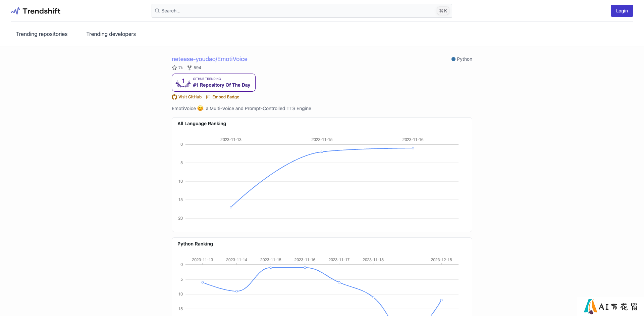Viewport: 644px width, 316px height.
Task: Click the Python Ranking heading
Action: pos(195,244)
